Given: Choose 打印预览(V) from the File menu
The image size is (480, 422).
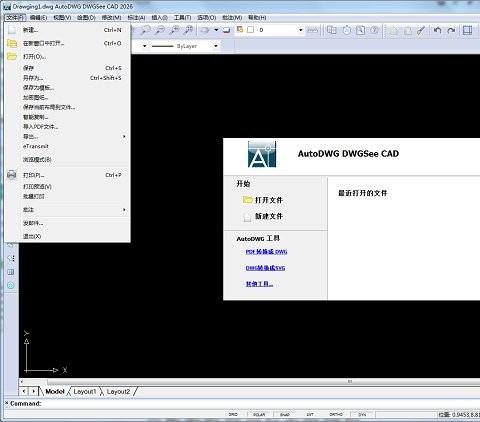Looking at the screenshot, I should tap(67, 187).
